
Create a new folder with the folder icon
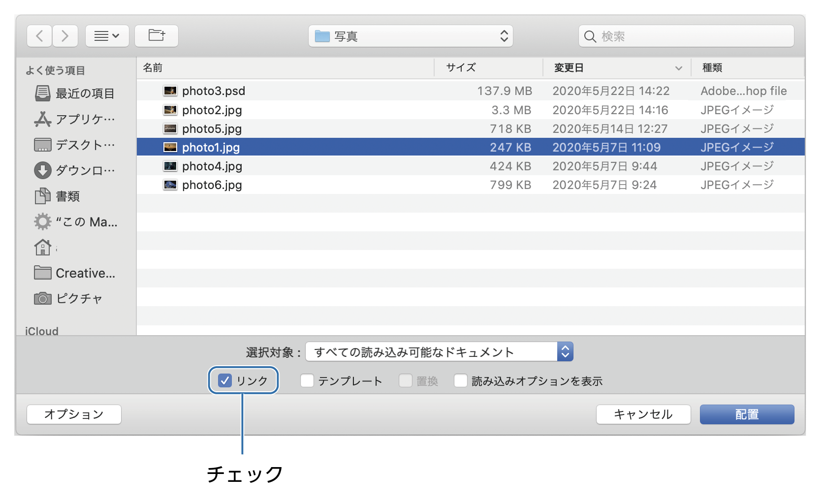click(157, 36)
